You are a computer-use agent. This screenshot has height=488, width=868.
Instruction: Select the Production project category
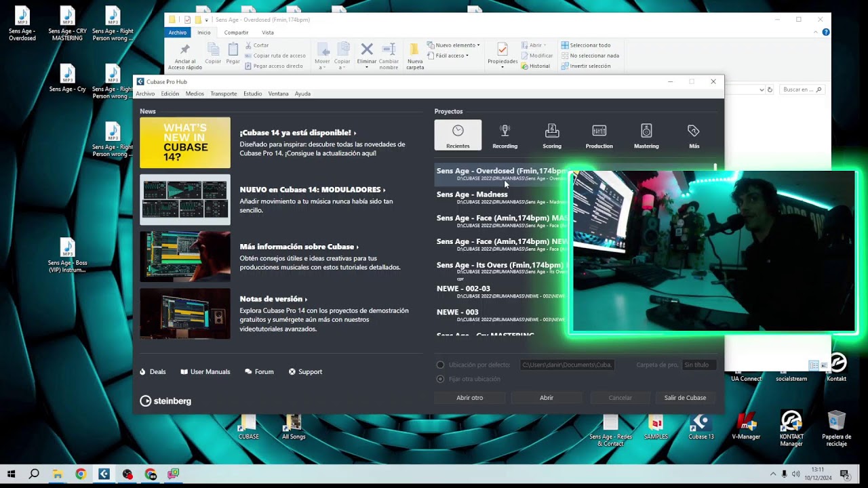599,136
